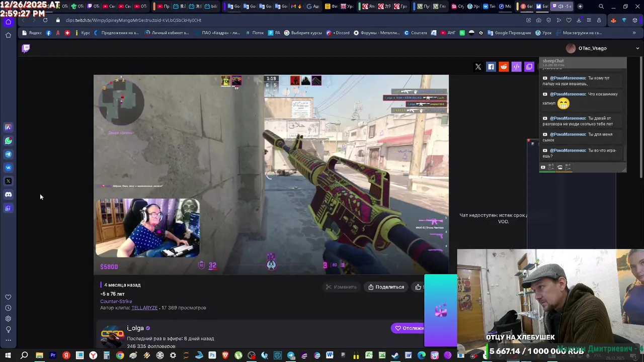The width and height of the screenshot is (644, 362).
Task: Share clip on Facebook
Action: pyautogui.click(x=491, y=67)
